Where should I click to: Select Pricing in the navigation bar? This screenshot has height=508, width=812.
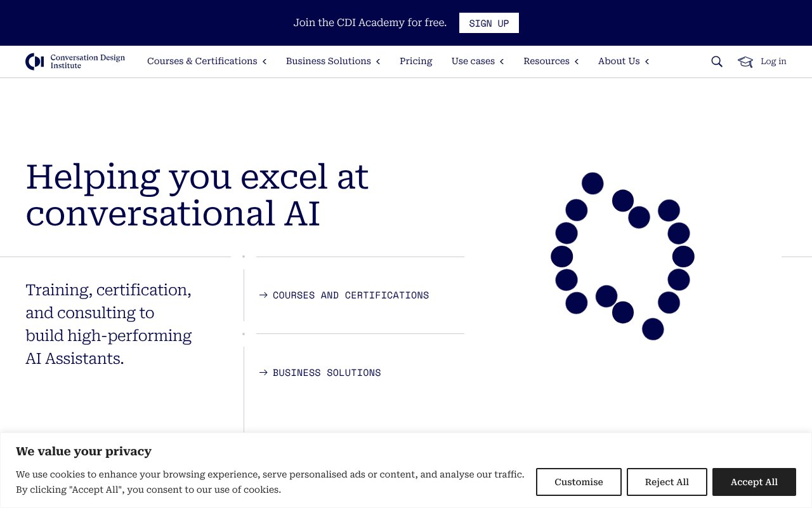pos(416,61)
